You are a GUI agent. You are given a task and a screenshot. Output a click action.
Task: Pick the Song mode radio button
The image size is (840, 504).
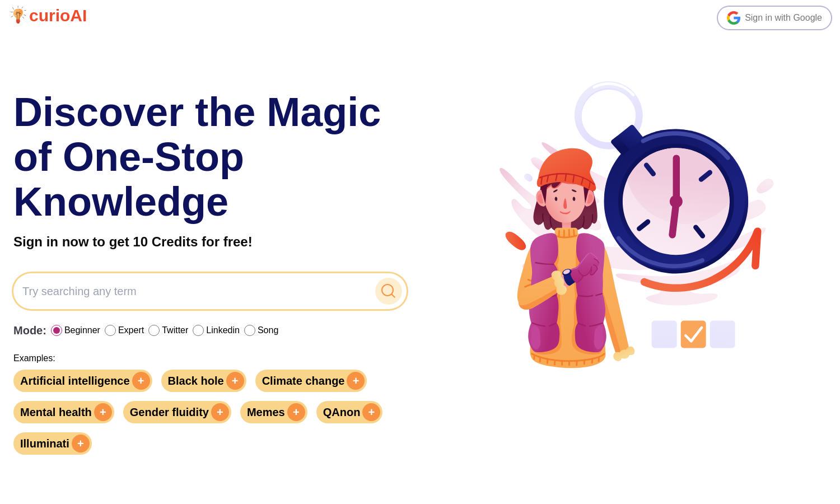250,330
